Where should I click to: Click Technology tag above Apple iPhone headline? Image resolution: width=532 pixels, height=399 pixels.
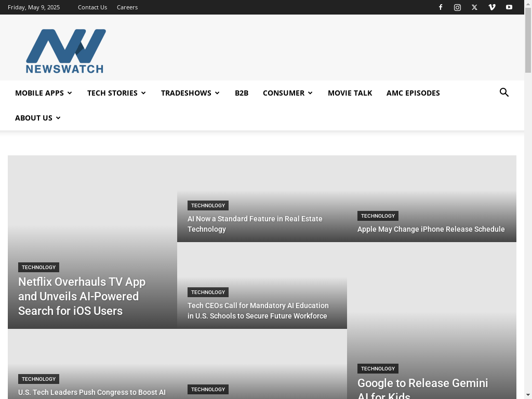point(378,216)
